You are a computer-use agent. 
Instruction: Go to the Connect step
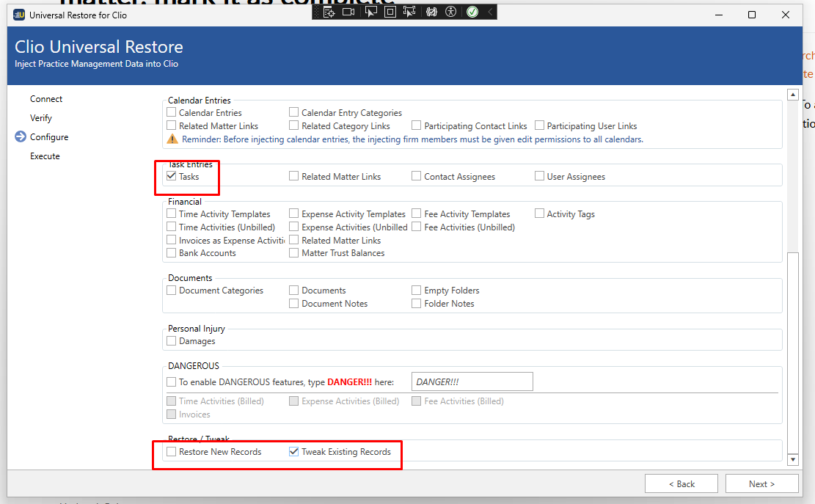45,99
